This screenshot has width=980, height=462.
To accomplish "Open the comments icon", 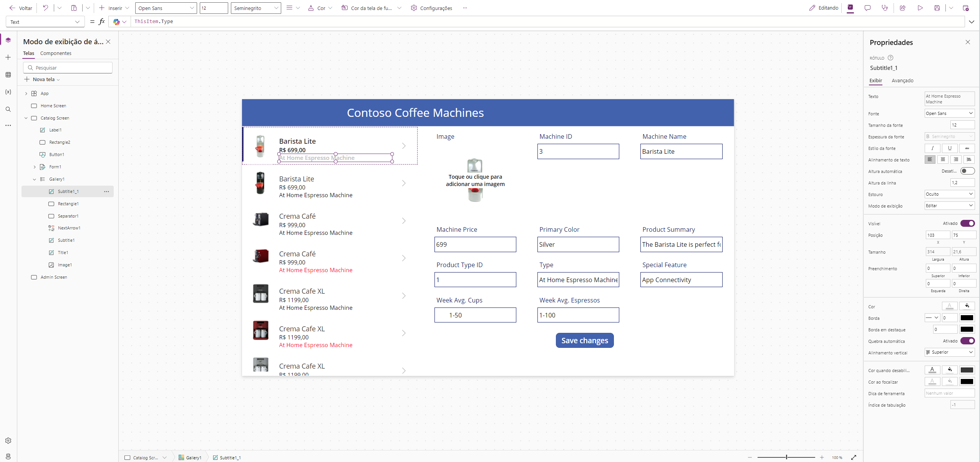I will tap(867, 8).
